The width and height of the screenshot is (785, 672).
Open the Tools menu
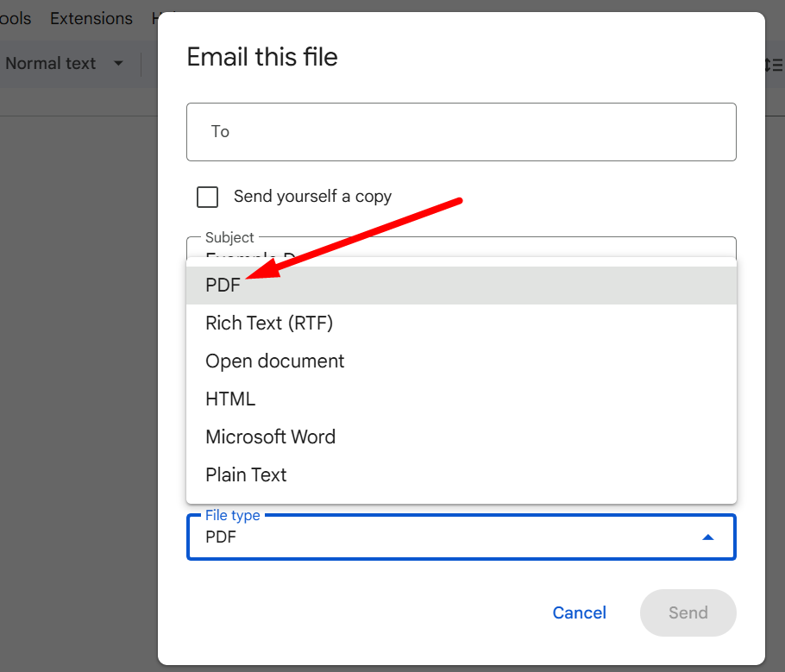pos(16,18)
